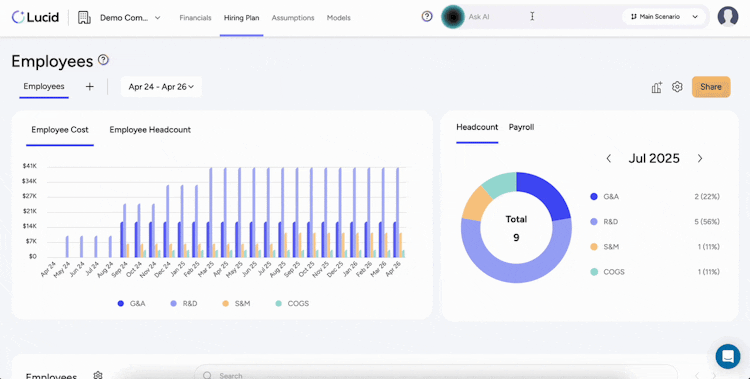This screenshot has width=750, height=379.
Task: Expand the Demo Company selector
Action: click(x=130, y=18)
